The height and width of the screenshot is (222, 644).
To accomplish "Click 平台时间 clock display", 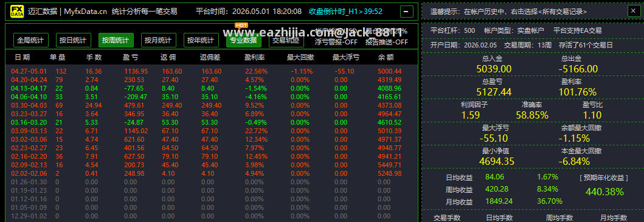I will pos(249,12).
